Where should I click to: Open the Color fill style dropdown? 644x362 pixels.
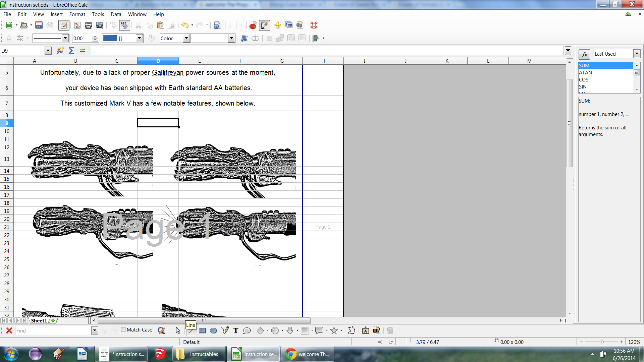point(186,38)
